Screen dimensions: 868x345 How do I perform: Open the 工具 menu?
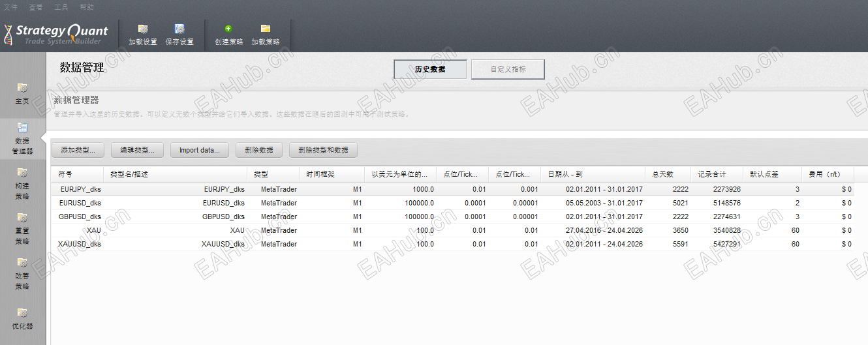[x=61, y=7]
